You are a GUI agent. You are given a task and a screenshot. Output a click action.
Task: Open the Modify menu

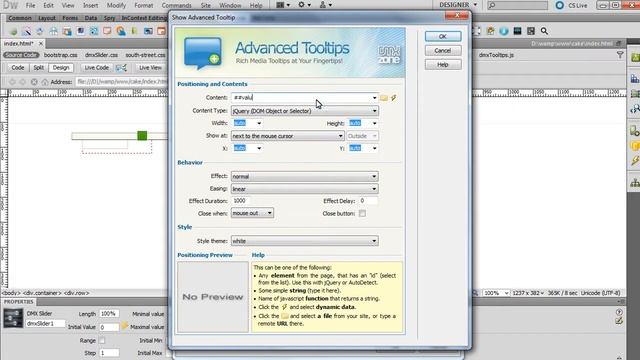coord(116,5)
